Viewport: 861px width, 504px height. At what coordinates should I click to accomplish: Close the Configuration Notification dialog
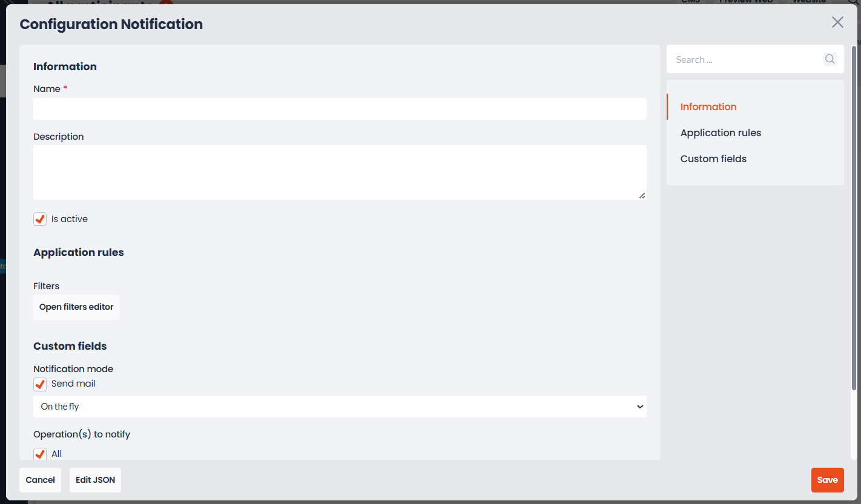[837, 22]
